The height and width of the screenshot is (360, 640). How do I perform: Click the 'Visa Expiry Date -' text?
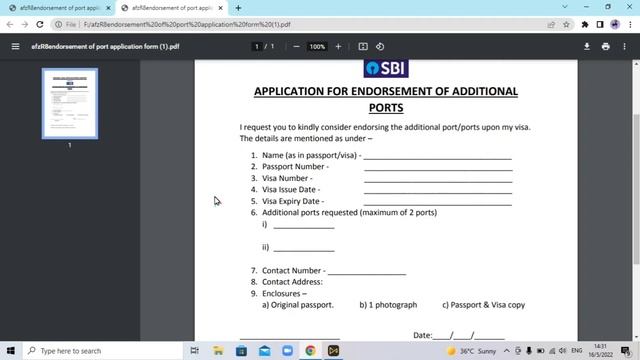(x=293, y=201)
